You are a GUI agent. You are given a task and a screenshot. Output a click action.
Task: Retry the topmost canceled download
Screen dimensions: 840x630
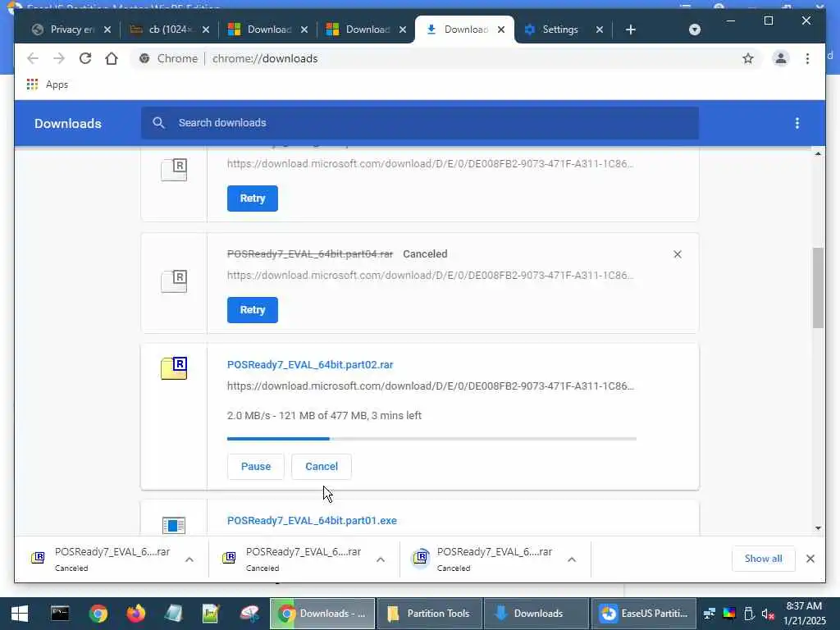coord(253,199)
